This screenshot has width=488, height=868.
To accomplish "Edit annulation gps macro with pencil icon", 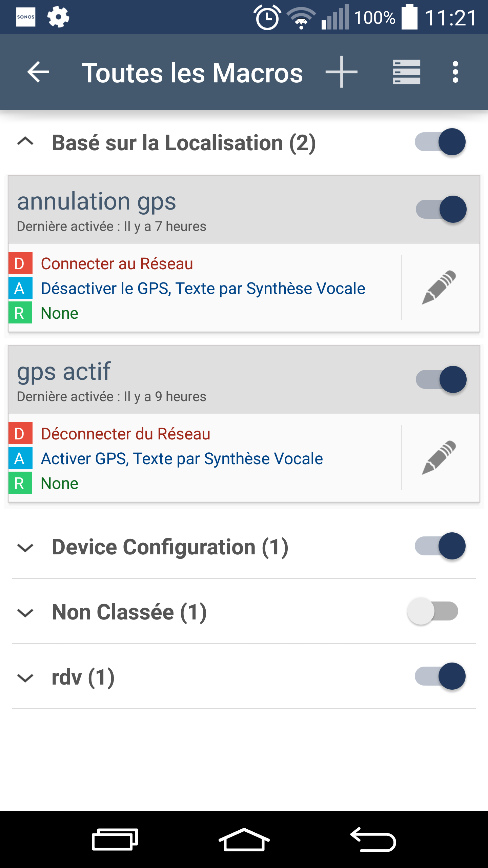I will [x=439, y=287].
